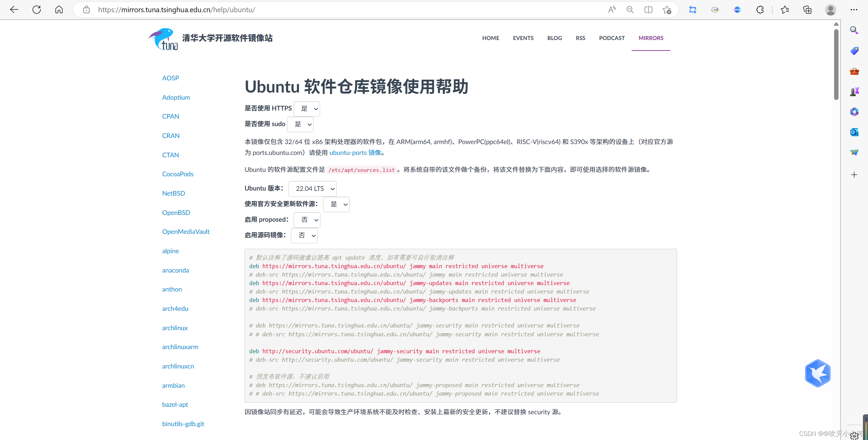Viewport: 868px width, 440px height.
Task: Open the Collections panel
Action: 807,9
